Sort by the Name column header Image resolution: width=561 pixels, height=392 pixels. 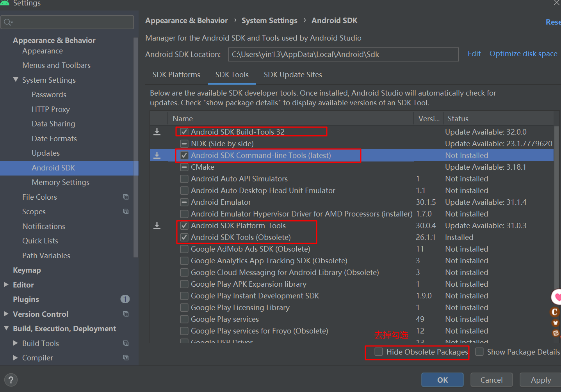tap(290, 119)
